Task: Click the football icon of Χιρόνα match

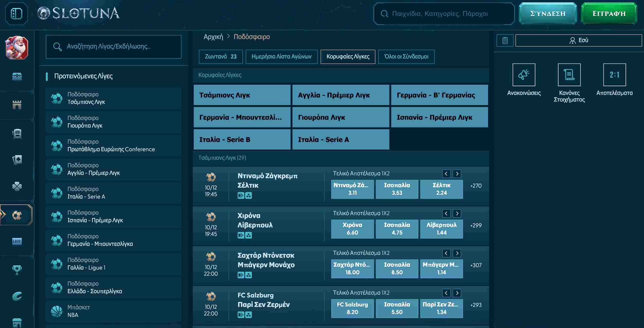Action: click(x=211, y=217)
